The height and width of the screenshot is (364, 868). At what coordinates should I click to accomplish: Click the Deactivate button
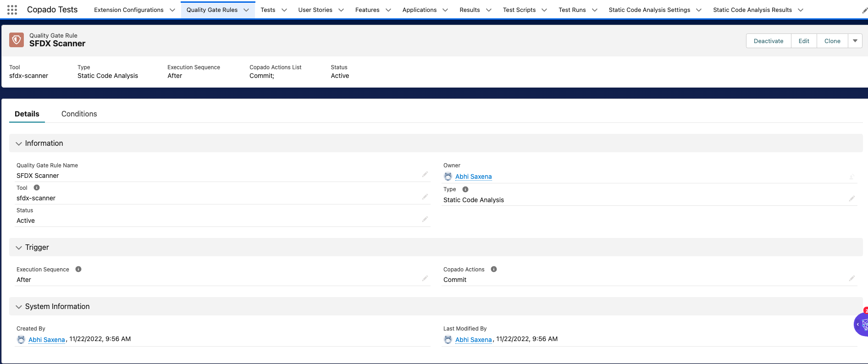(768, 41)
